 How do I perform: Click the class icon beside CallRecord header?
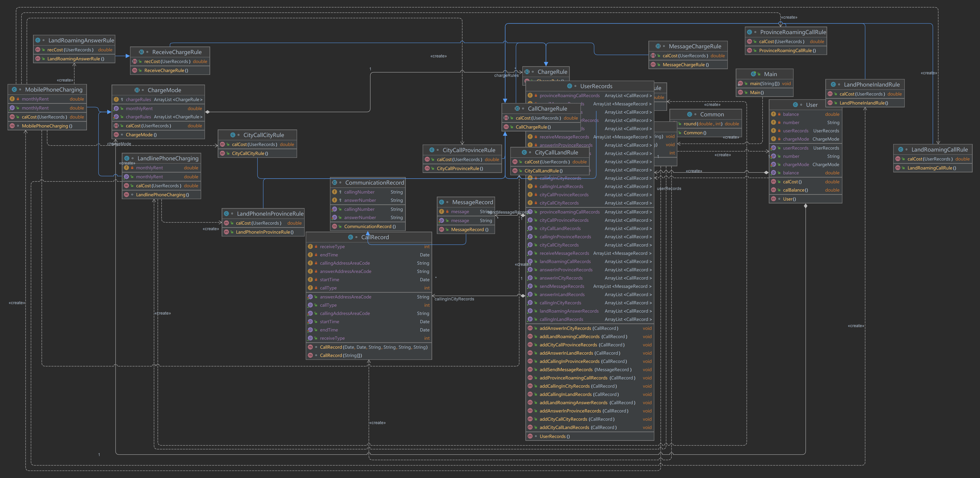[x=350, y=237]
